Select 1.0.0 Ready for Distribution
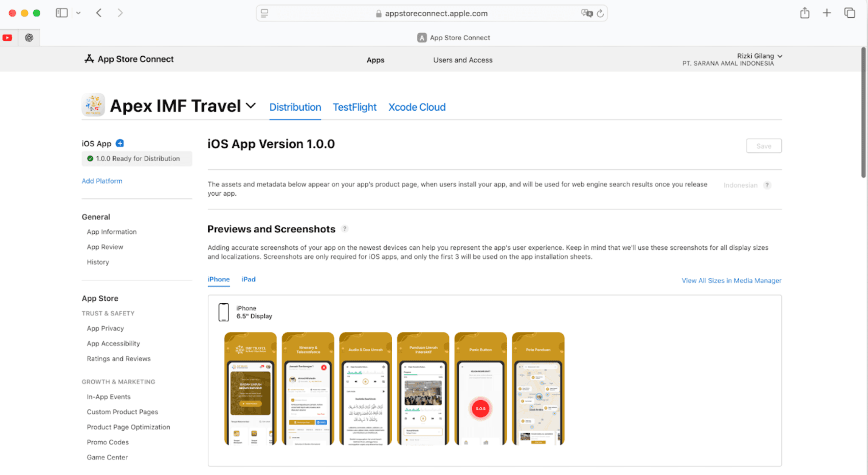Viewport: 868px width, 475px height. tap(137, 159)
